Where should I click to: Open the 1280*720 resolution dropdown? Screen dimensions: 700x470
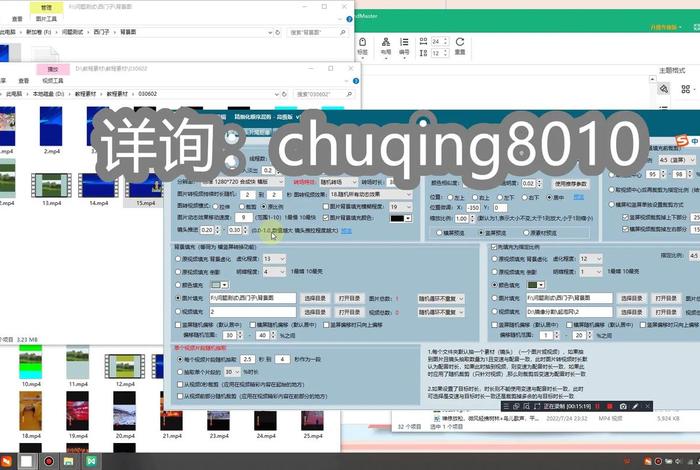point(242,182)
